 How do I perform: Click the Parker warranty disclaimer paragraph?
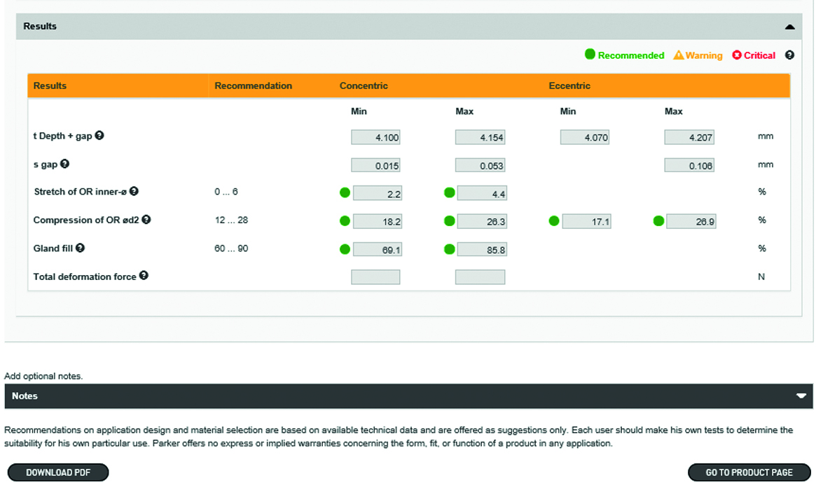399,437
